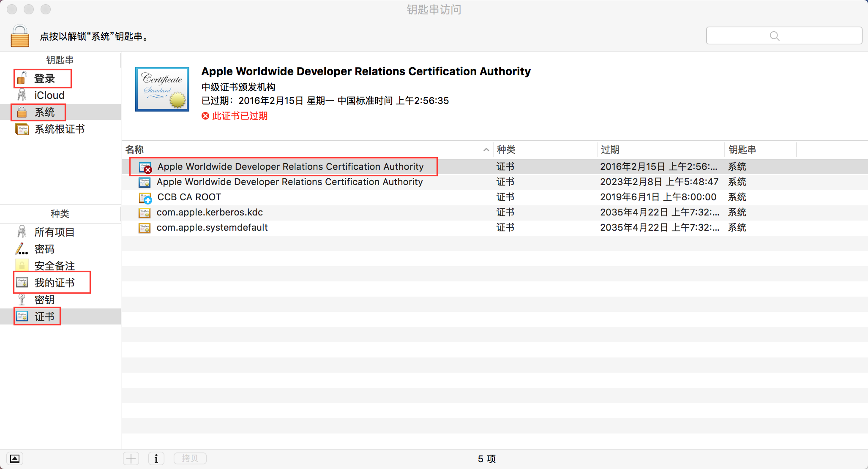Select the iCloud keychain icon
The image size is (868, 469).
click(22, 95)
